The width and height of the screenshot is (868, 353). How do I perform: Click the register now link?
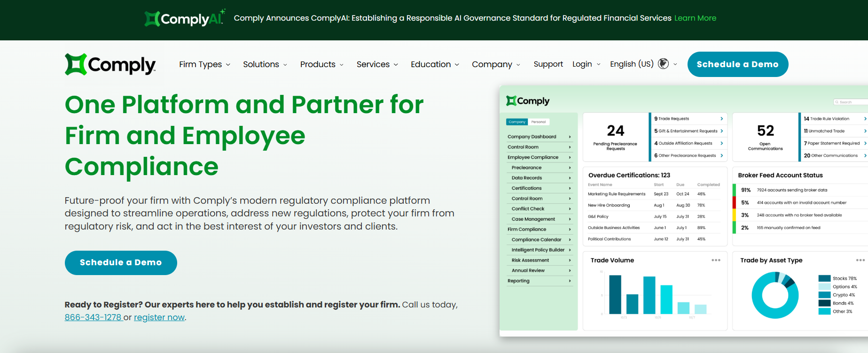[x=159, y=317]
